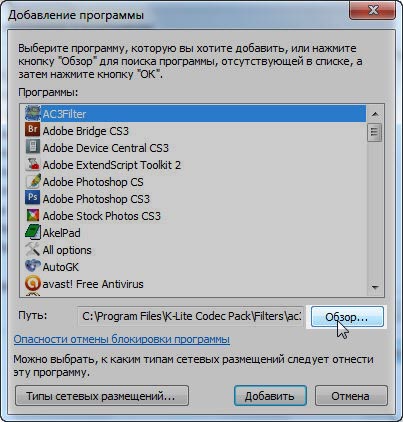Select the AutoGK program icon
Viewport: 403px width, 422px height.
tap(33, 266)
